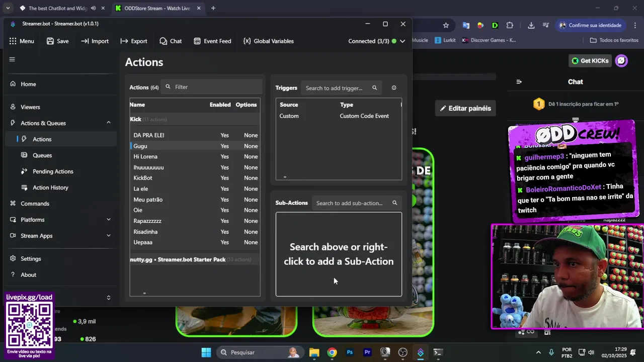Viewport: 644px width, 362px height.
Task: Click Editar painéis button in browser
Action: (465, 108)
